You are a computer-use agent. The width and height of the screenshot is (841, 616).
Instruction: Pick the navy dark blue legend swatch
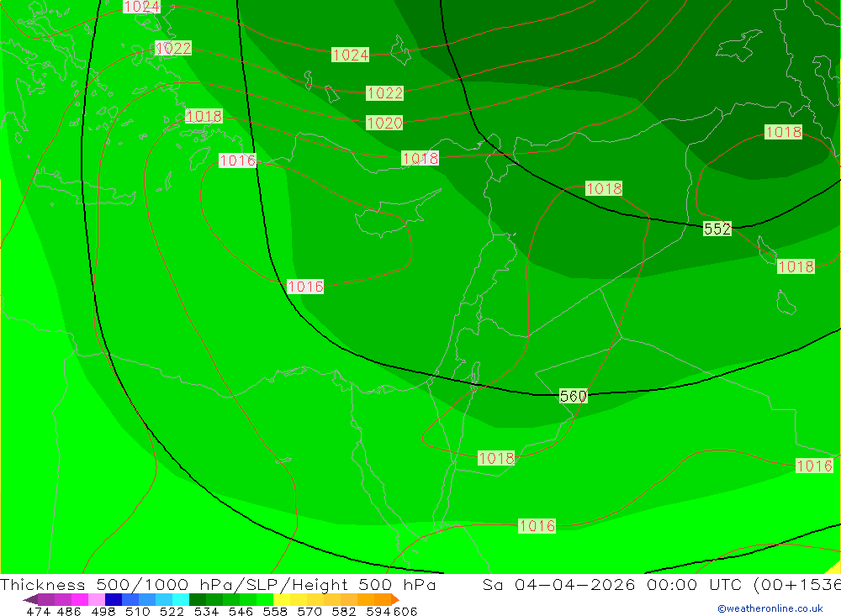coord(114,599)
